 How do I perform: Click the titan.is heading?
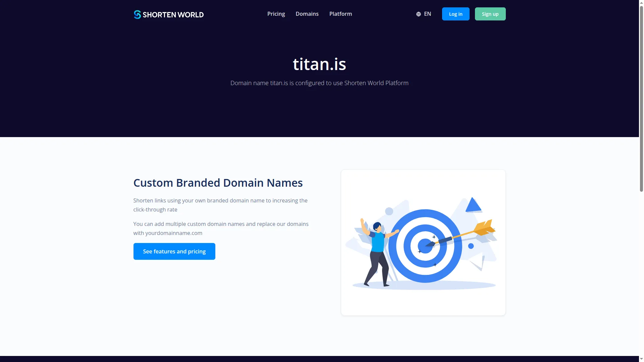(319, 64)
